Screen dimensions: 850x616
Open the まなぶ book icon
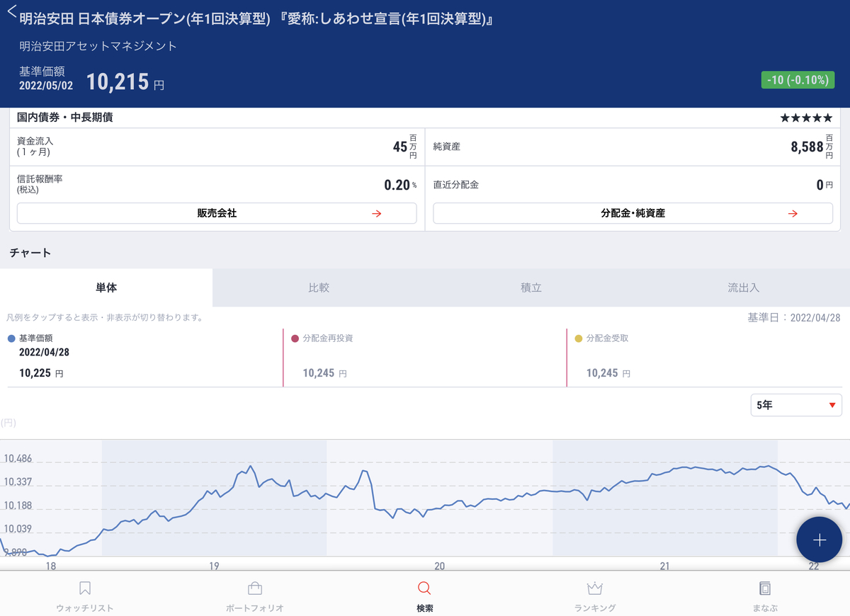click(765, 588)
